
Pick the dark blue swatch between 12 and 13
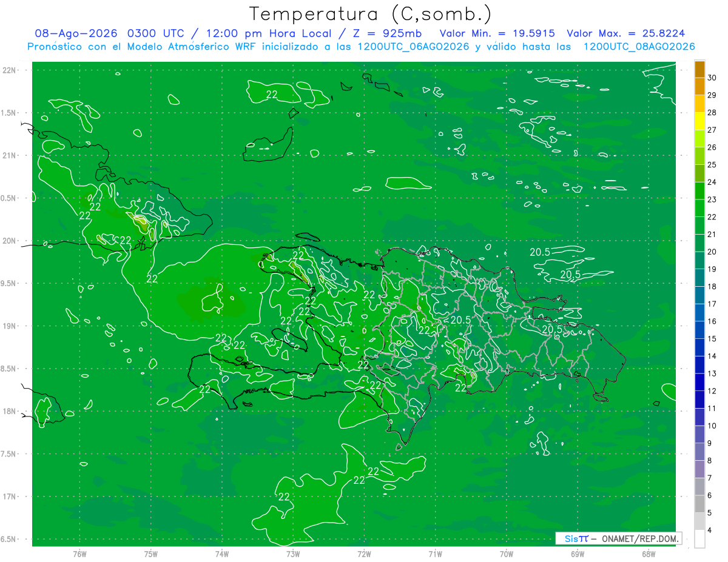pos(699,382)
